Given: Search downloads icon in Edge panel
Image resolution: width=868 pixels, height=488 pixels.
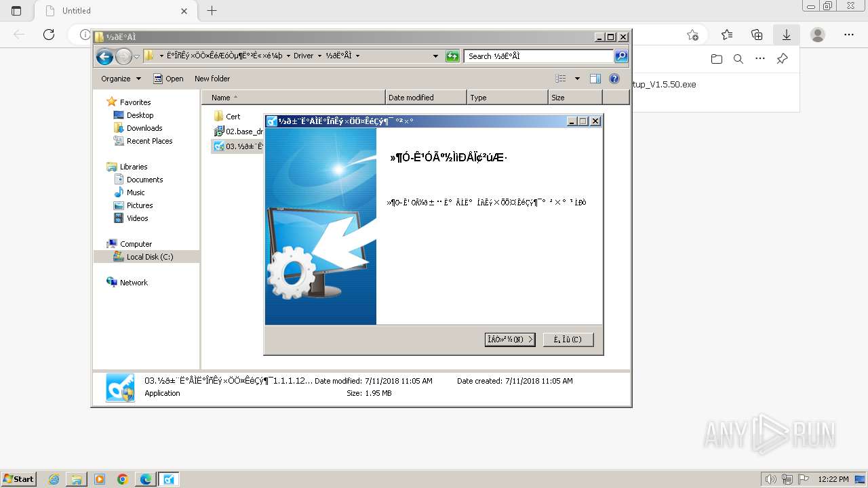Looking at the screenshot, I should [x=738, y=59].
